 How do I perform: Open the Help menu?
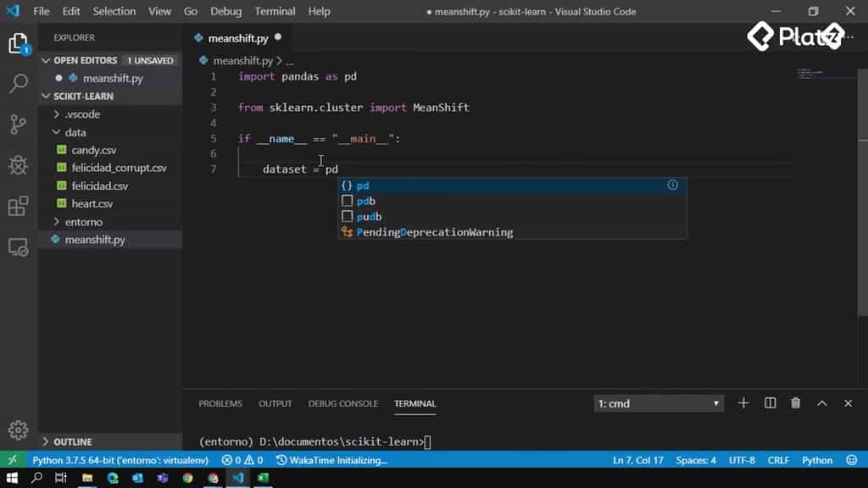319,11
